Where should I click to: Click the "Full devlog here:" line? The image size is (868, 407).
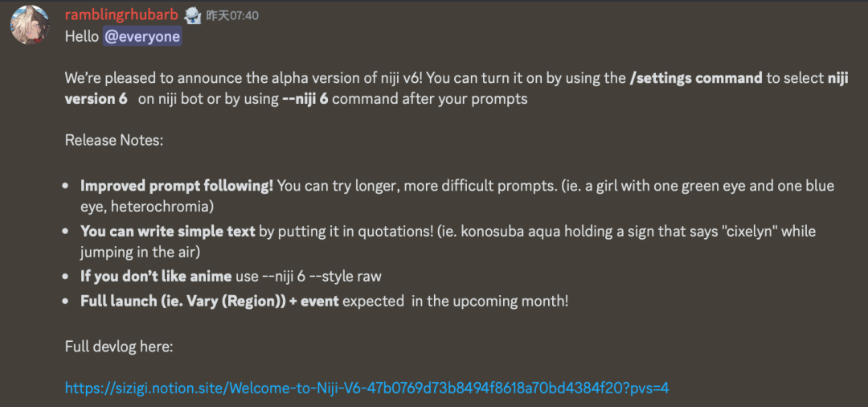click(x=120, y=347)
